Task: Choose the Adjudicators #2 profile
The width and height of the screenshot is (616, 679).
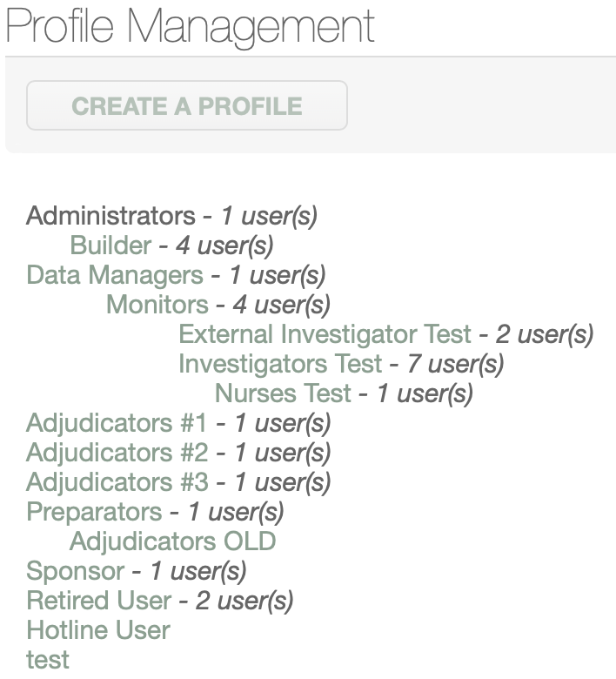Action: click(x=117, y=453)
